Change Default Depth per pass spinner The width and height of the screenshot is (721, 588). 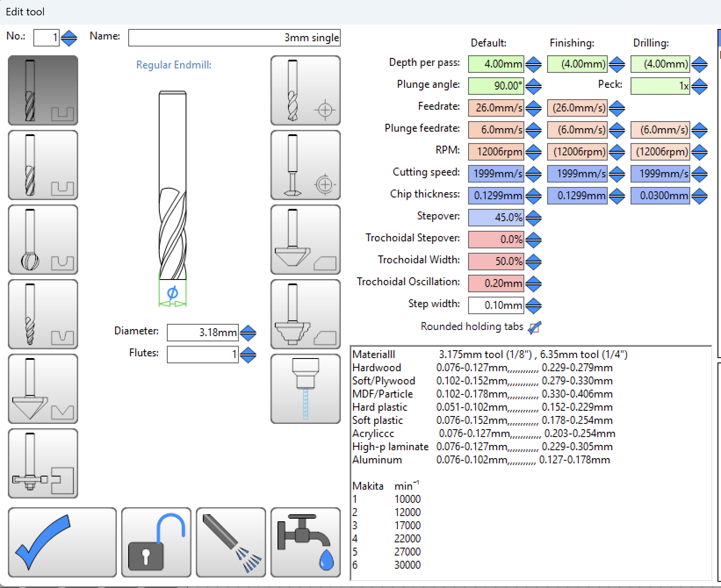533,64
